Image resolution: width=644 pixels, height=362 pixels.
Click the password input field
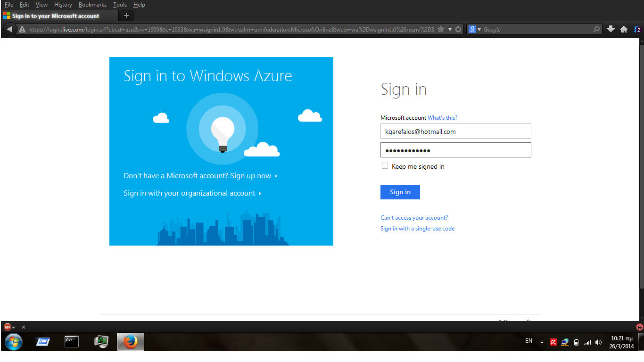click(x=456, y=150)
